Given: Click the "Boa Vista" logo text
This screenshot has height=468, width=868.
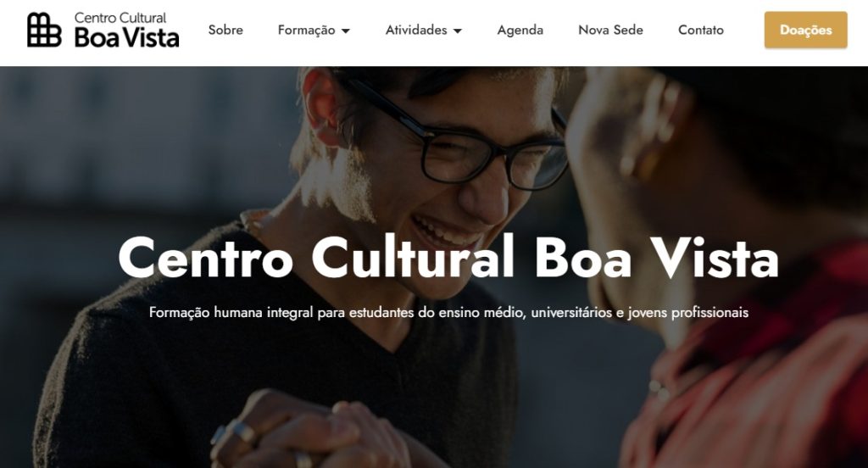Looking at the screenshot, I should 127,37.
